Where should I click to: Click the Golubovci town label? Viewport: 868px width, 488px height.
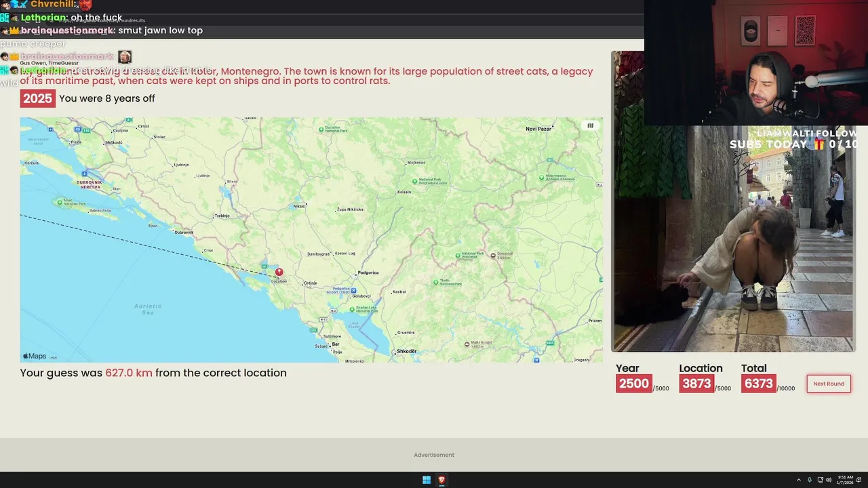(361, 296)
